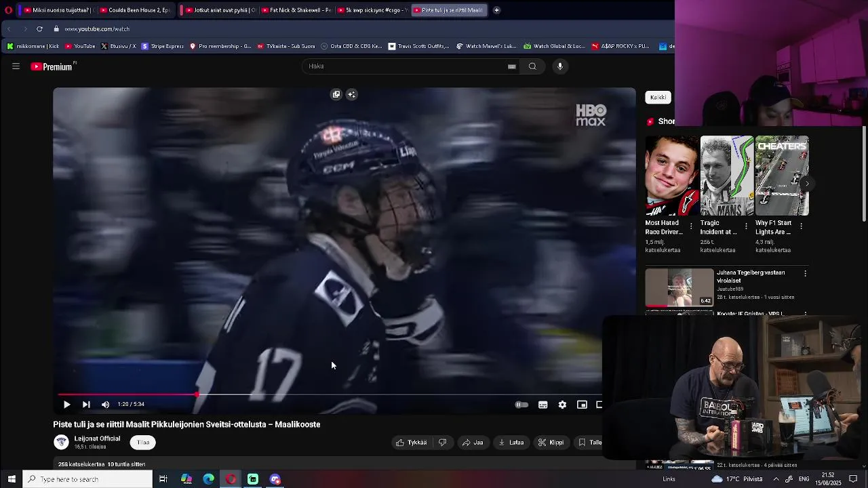Share the video with Jaa button
This screenshot has height=488, width=868.
tap(473, 443)
